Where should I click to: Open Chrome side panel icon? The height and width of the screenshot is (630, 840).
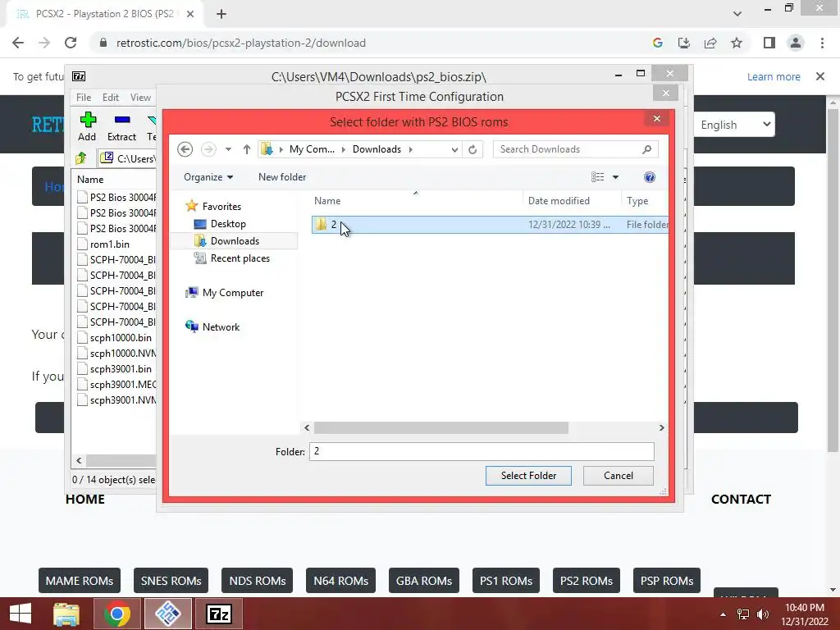(x=769, y=43)
